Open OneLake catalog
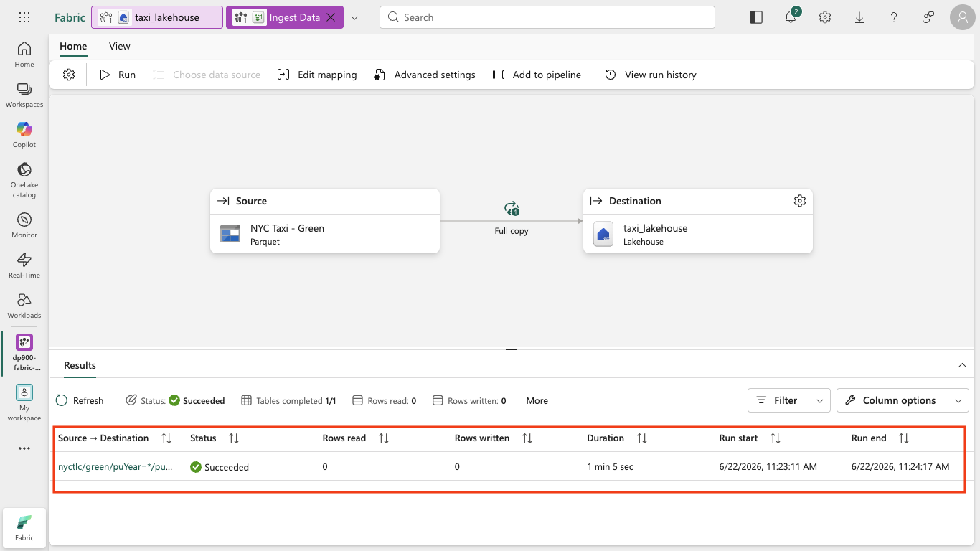 [24, 179]
